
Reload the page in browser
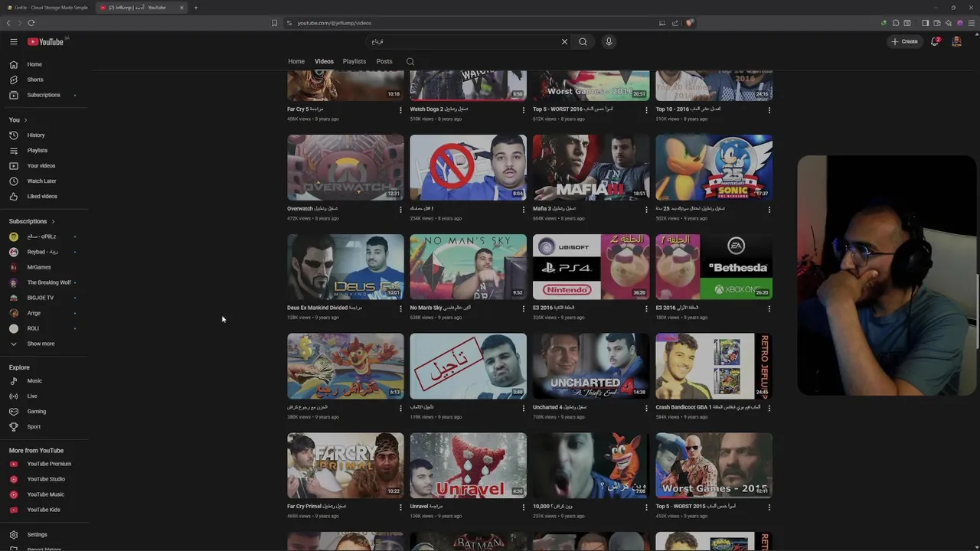[31, 23]
